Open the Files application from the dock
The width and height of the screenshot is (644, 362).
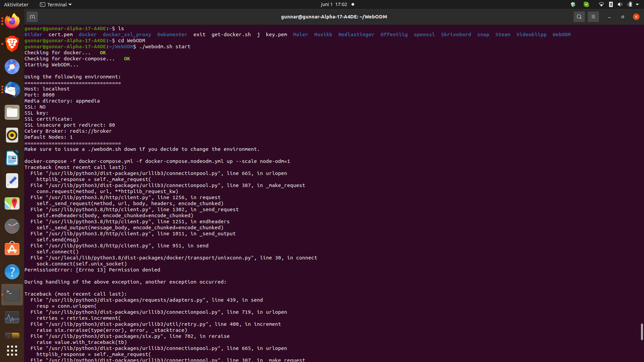tap(12, 112)
